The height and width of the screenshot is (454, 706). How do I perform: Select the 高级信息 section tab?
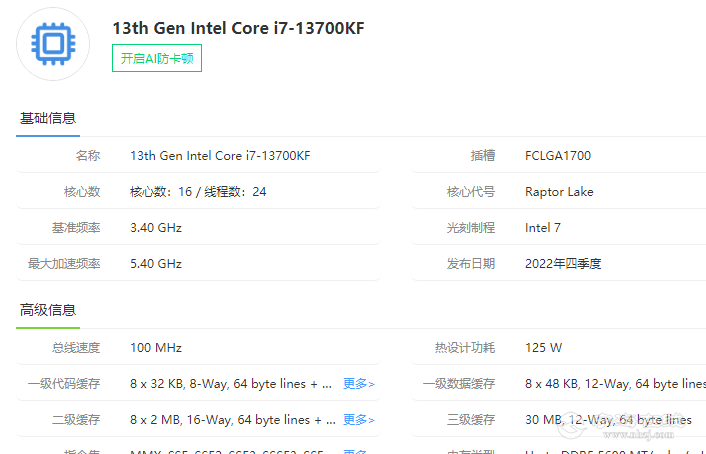coord(48,310)
